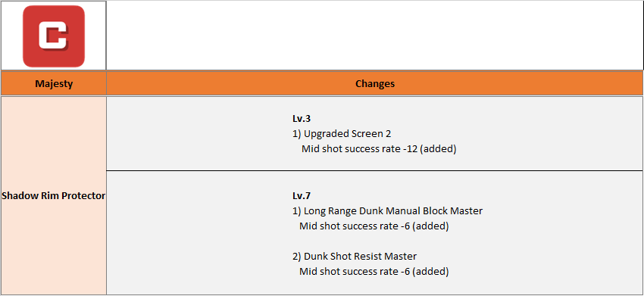Click the divider between Lv.3 and Lv.7

(374, 170)
